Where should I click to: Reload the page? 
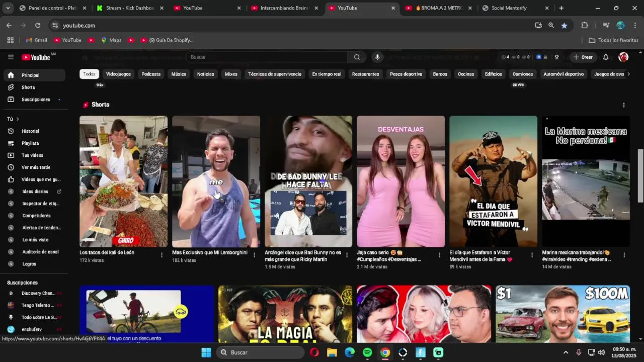pos(38,26)
